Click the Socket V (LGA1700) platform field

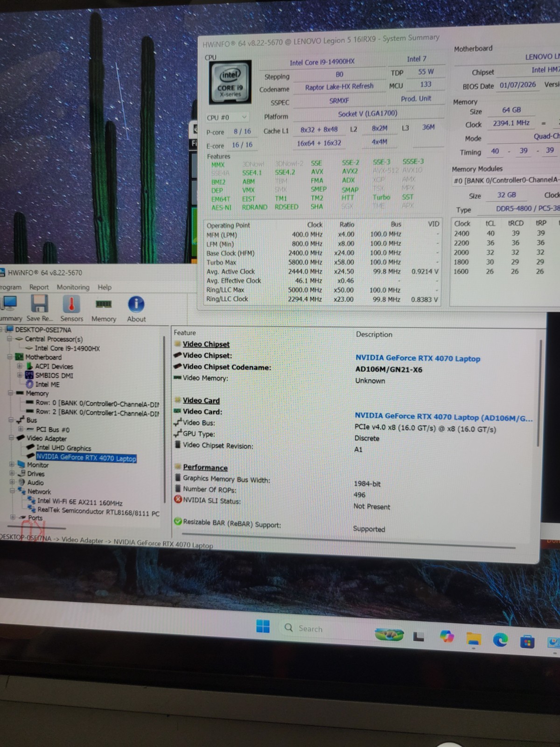368,113
